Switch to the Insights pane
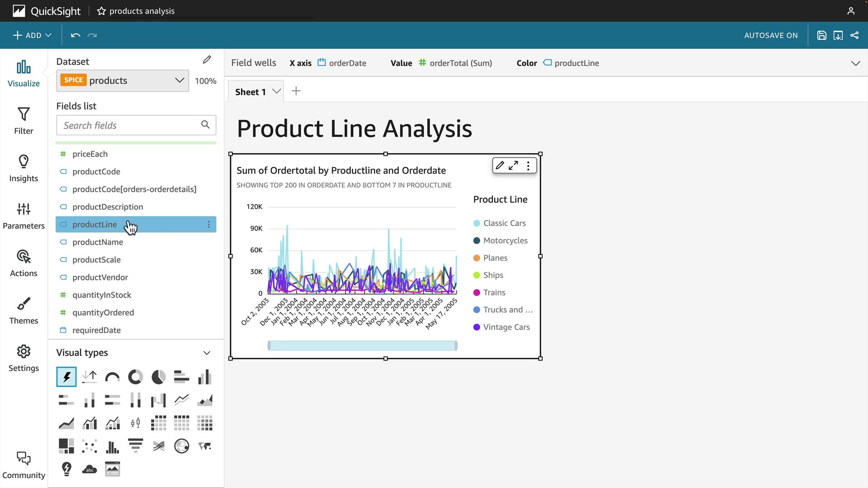The width and height of the screenshot is (868, 488). pyautogui.click(x=24, y=168)
